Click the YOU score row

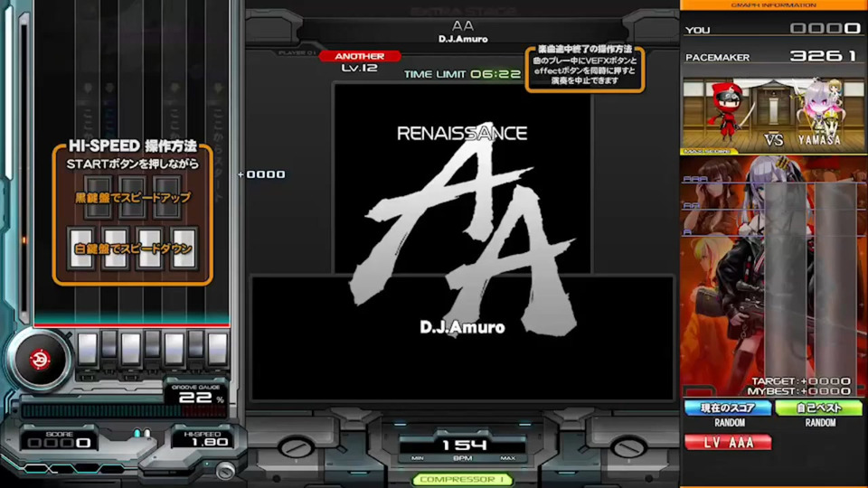point(773,29)
